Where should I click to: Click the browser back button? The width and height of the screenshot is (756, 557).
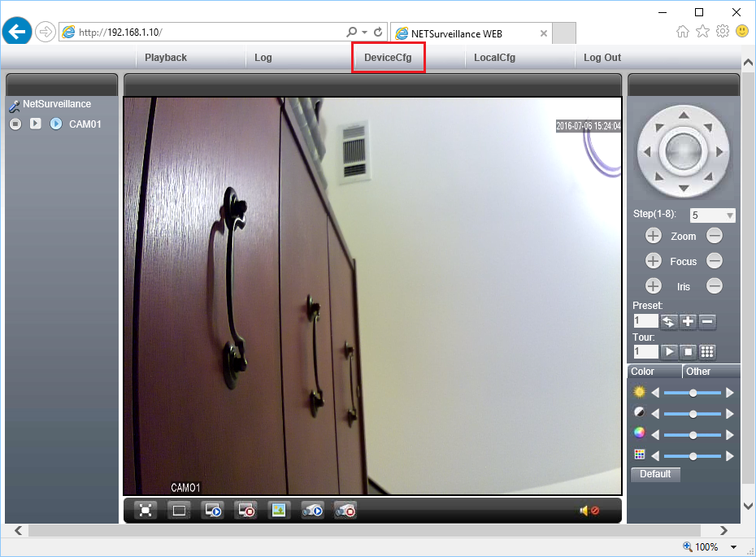pos(17,32)
